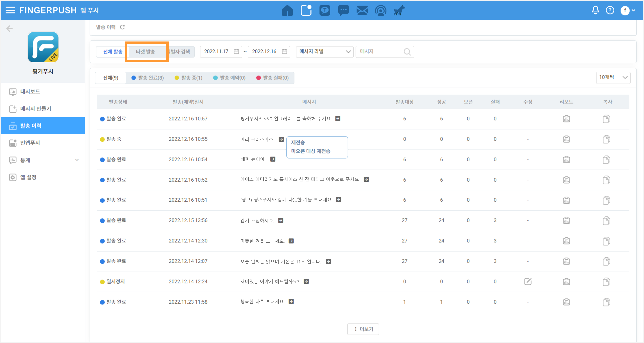Switch to the 타겟 발송 tab

click(145, 52)
